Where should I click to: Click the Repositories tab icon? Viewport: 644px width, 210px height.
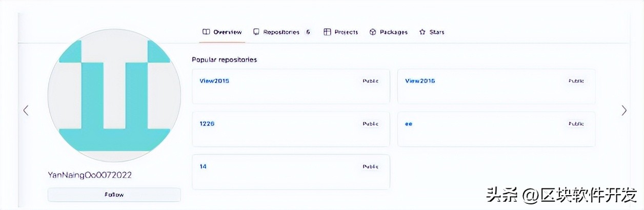click(x=256, y=32)
